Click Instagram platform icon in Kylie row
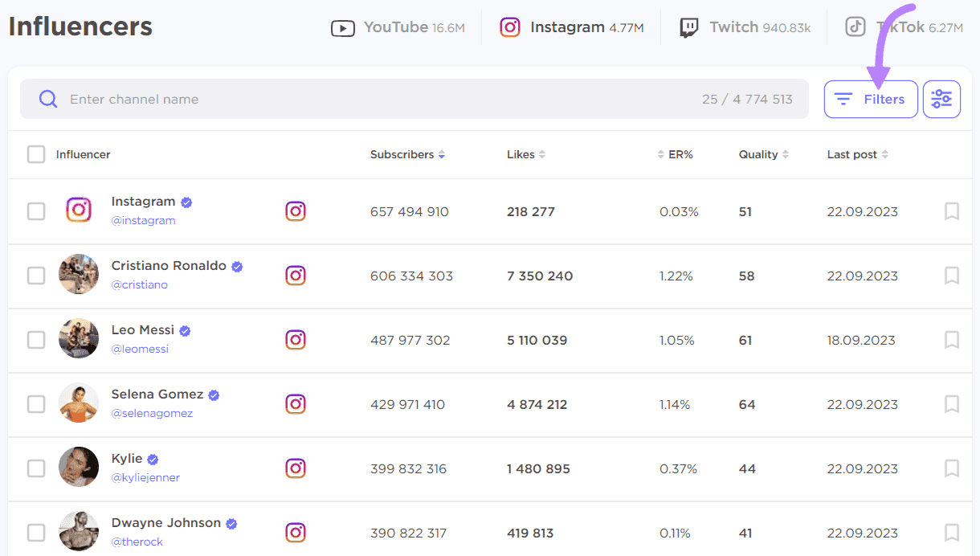Image resolution: width=980 pixels, height=556 pixels. (x=296, y=468)
